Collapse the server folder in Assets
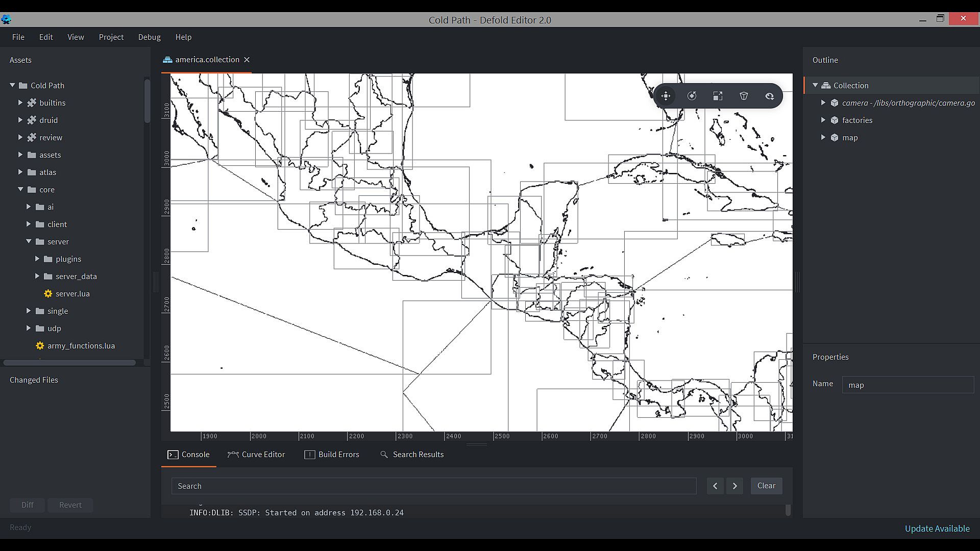The height and width of the screenshot is (551, 980). [x=29, y=241]
